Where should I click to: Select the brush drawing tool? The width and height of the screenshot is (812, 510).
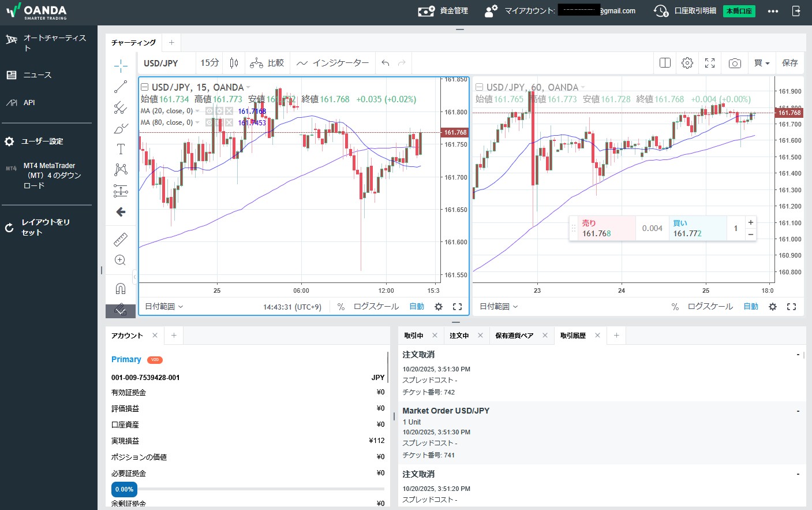[x=121, y=128]
